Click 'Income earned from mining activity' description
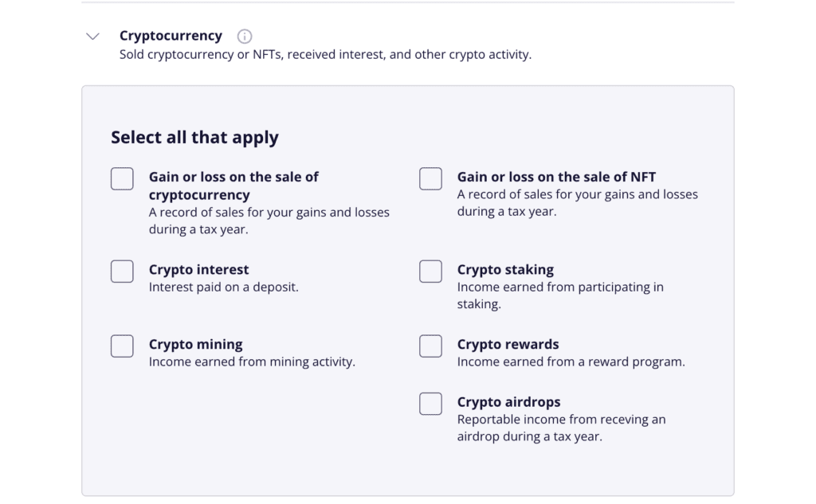The width and height of the screenshot is (816, 504). 252,362
